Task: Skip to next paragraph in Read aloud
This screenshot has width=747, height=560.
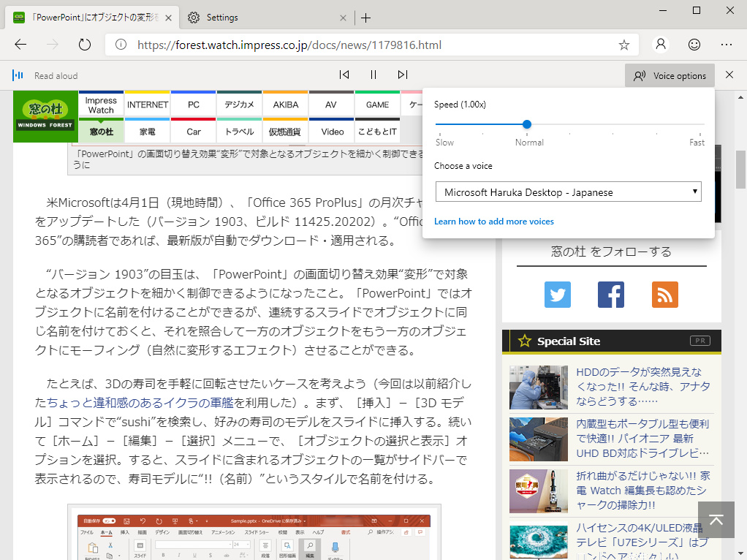Action: tap(402, 75)
